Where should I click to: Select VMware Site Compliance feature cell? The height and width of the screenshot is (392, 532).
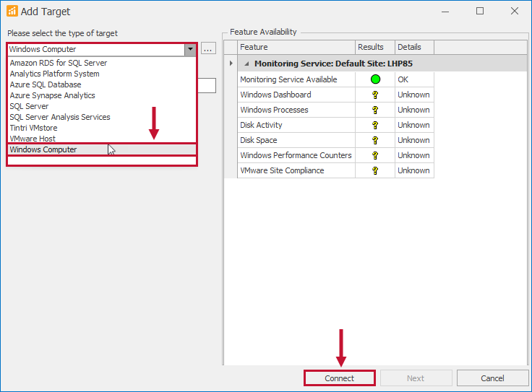point(296,171)
